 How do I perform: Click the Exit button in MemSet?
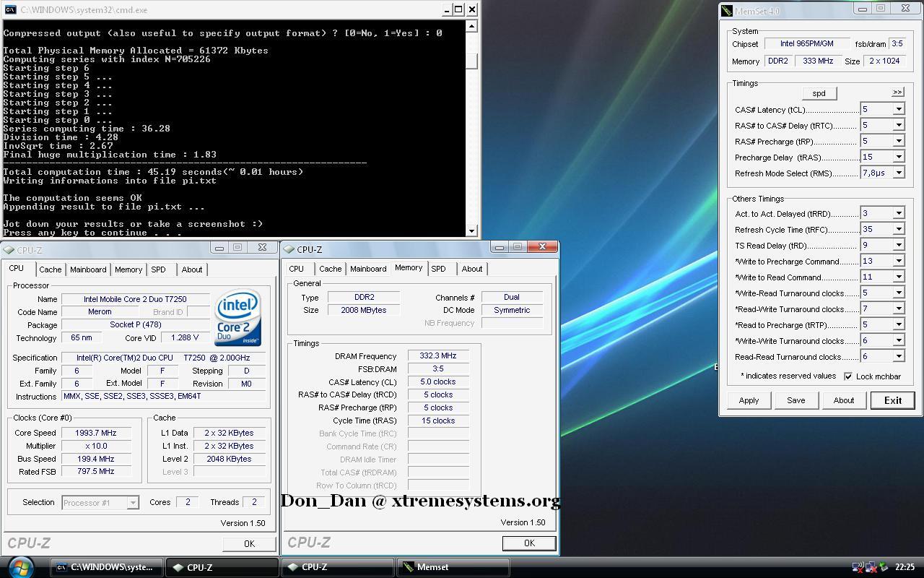[x=893, y=400]
